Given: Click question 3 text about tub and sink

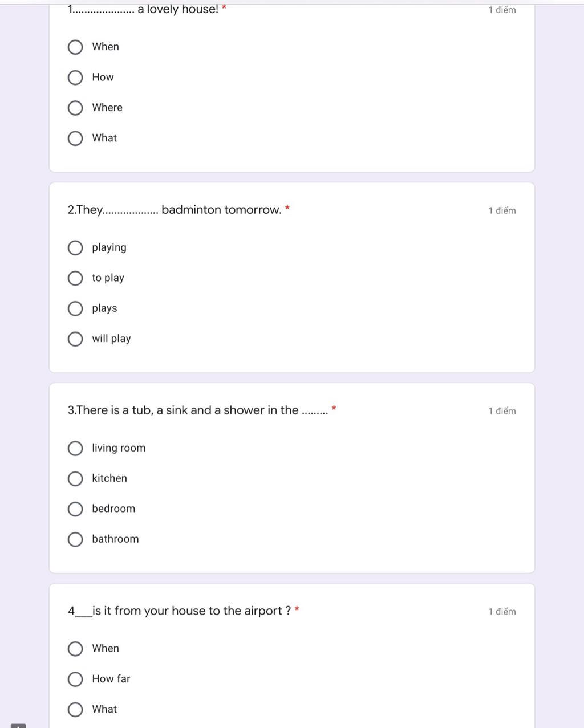Looking at the screenshot, I should pyautogui.click(x=198, y=410).
